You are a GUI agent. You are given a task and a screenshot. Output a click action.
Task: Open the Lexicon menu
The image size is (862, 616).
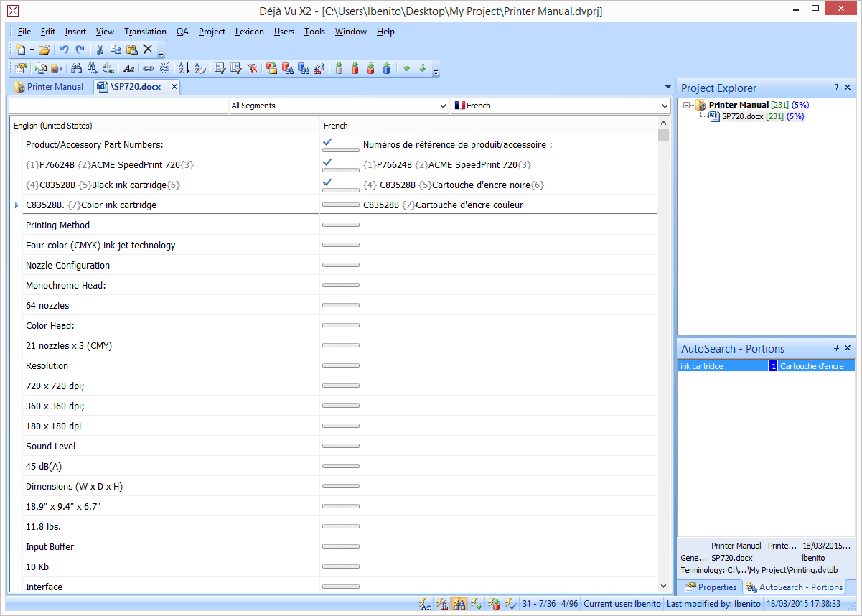(x=250, y=32)
